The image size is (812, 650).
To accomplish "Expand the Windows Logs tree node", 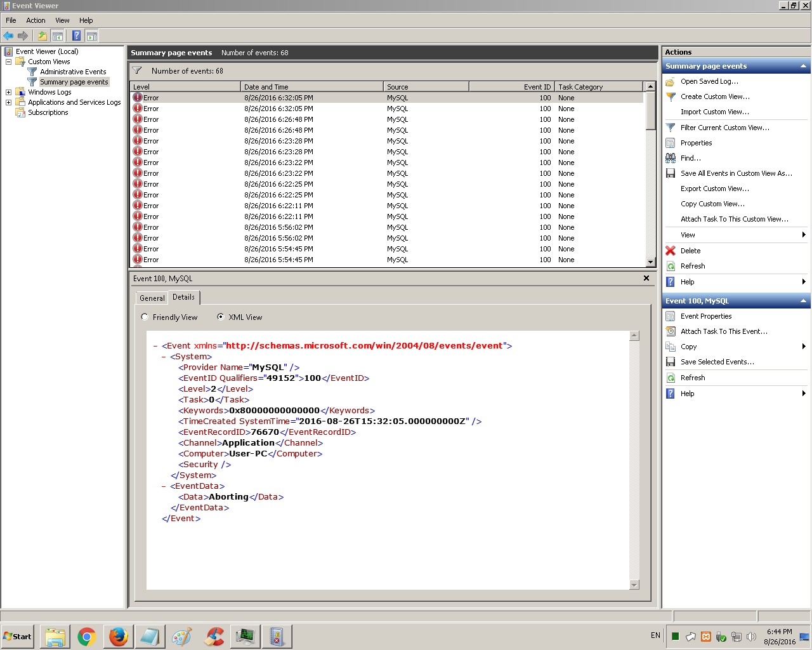I will coord(8,92).
